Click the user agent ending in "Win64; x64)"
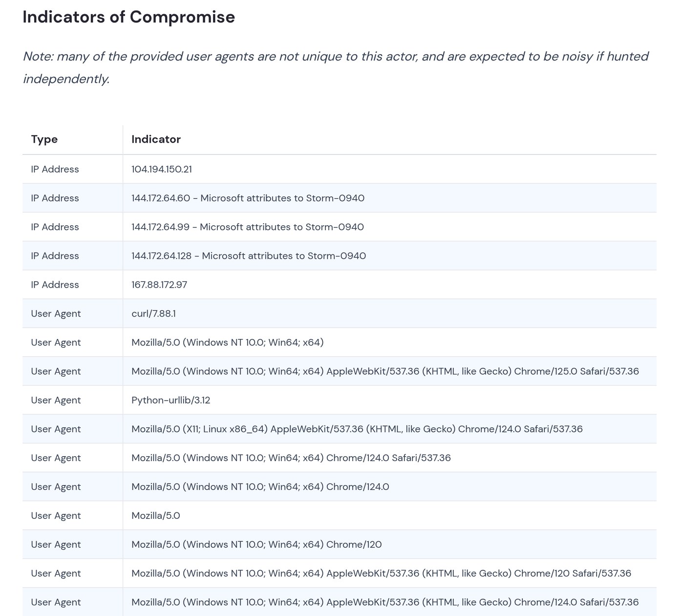The image size is (684, 616). (x=228, y=342)
